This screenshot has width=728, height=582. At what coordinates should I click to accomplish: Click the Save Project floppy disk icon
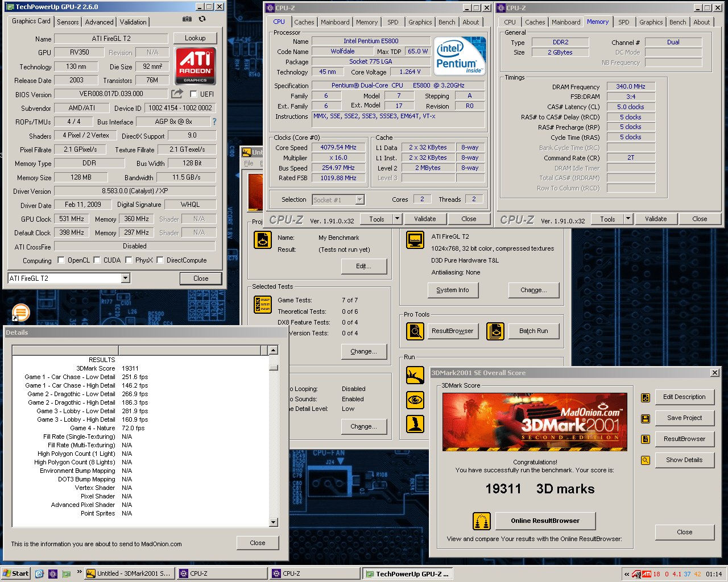click(646, 418)
